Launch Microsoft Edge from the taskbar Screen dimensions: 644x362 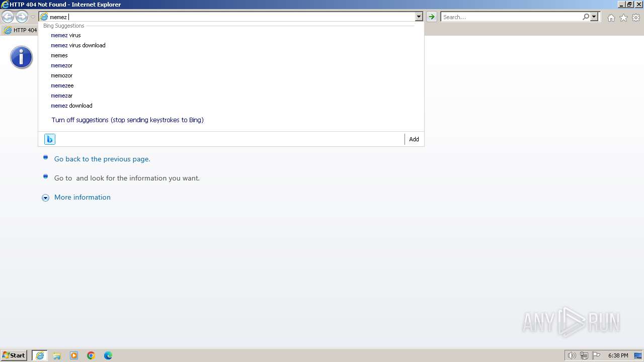pos(108,355)
